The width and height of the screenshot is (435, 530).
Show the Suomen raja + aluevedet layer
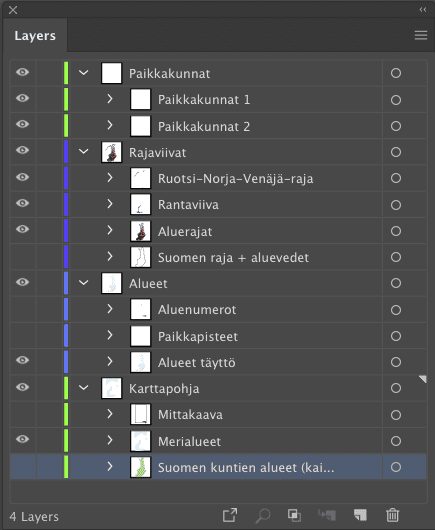point(22,257)
